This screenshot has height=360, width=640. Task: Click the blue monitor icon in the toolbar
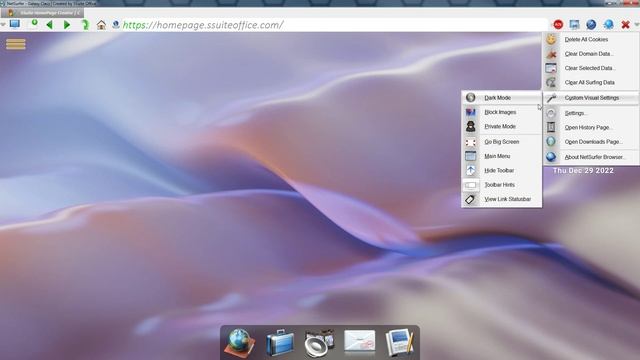click(x=15, y=24)
